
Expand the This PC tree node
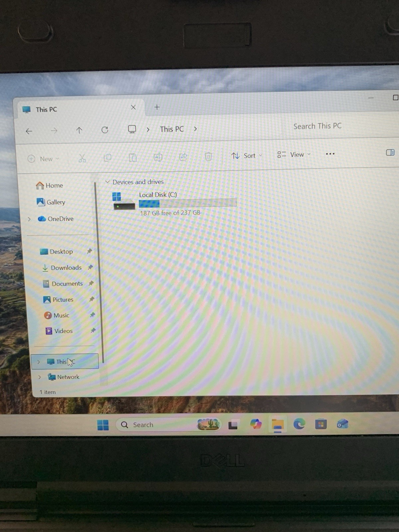click(x=39, y=362)
